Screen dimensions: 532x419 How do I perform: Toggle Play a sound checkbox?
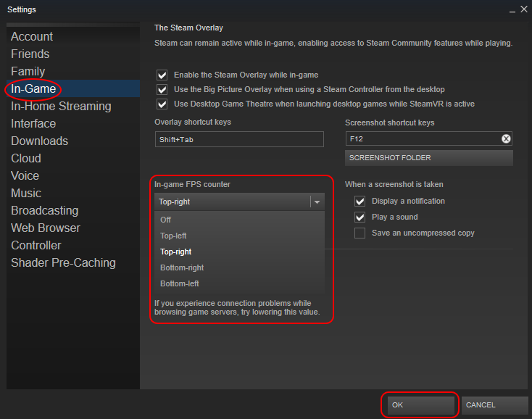[x=360, y=217]
